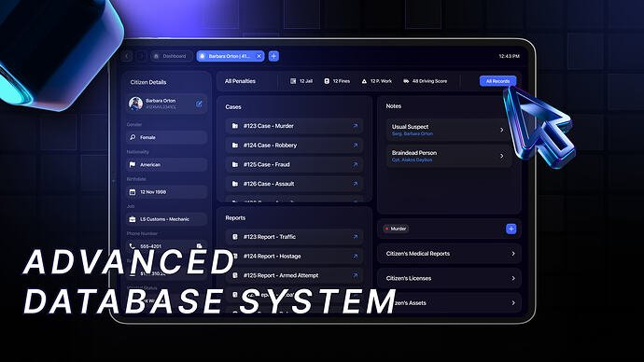The image size is (644, 362).
Task: Click the Cases panel heading
Action: [233, 106]
